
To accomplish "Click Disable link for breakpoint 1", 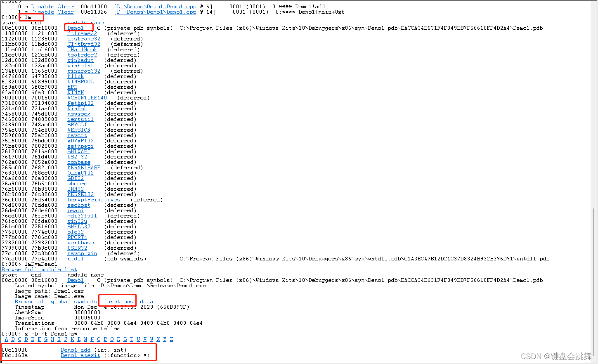I will (x=43, y=12).
